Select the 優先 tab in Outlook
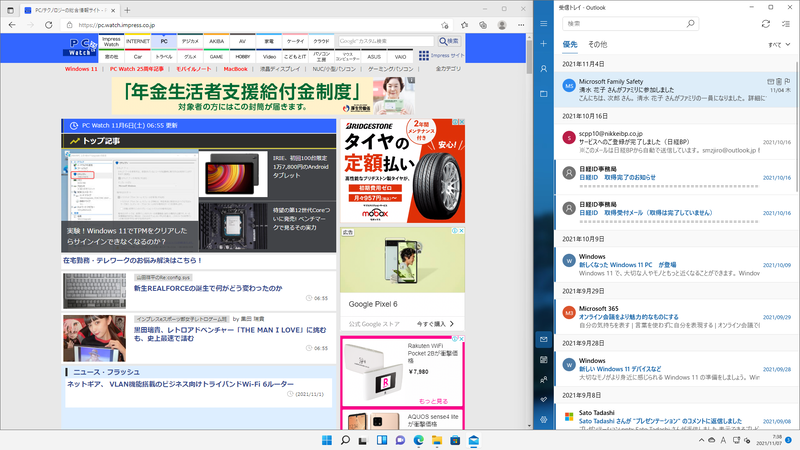The height and width of the screenshot is (450, 800). coord(570,44)
